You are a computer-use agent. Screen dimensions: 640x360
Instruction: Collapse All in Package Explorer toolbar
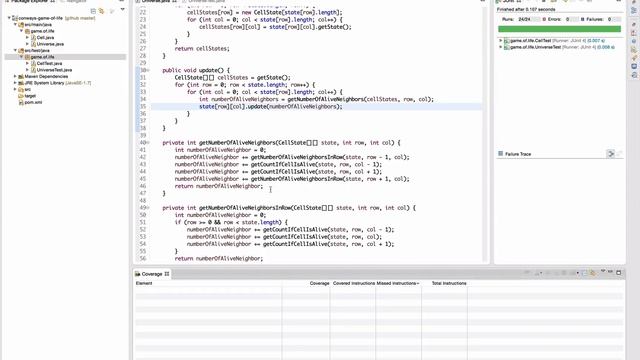(x=93, y=11)
